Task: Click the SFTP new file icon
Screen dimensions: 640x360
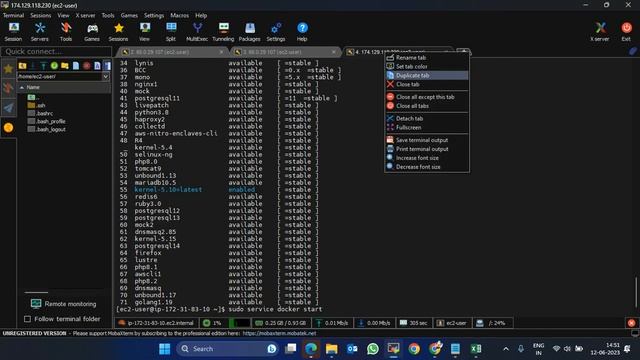Action: [76, 66]
